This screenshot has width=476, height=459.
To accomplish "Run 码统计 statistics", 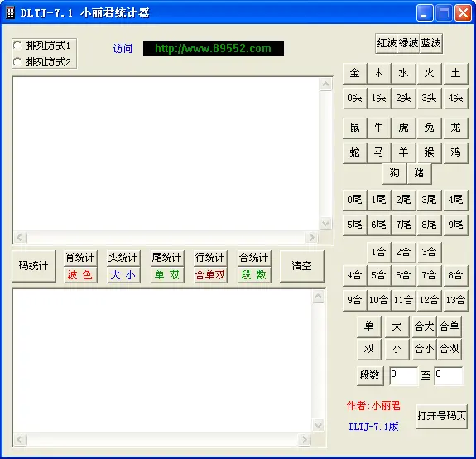I will 34,266.
